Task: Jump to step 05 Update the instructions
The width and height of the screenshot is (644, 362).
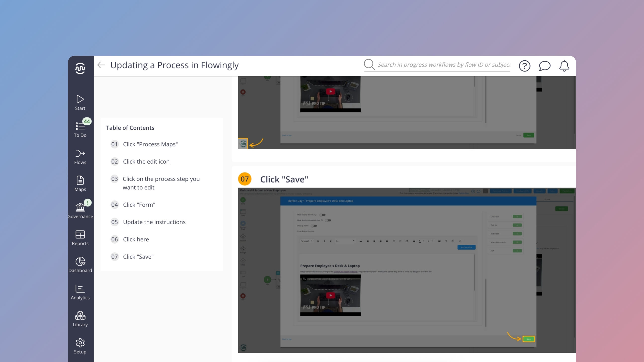Action: (154, 222)
